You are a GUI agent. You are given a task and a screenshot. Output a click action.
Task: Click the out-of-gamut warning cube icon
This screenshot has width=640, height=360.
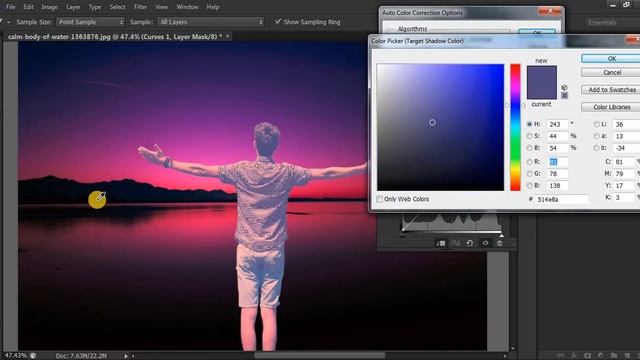(x=564, y=87)
